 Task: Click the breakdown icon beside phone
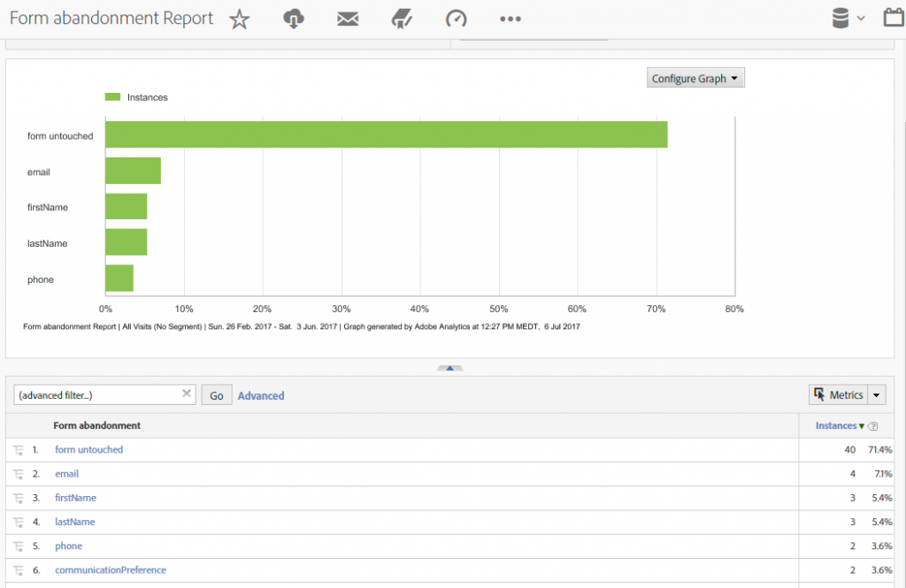point(18,546)
